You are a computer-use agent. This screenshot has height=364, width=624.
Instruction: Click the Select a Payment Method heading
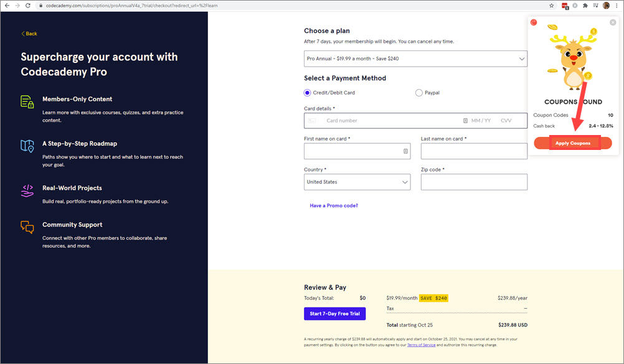click(x=345, y=78)
